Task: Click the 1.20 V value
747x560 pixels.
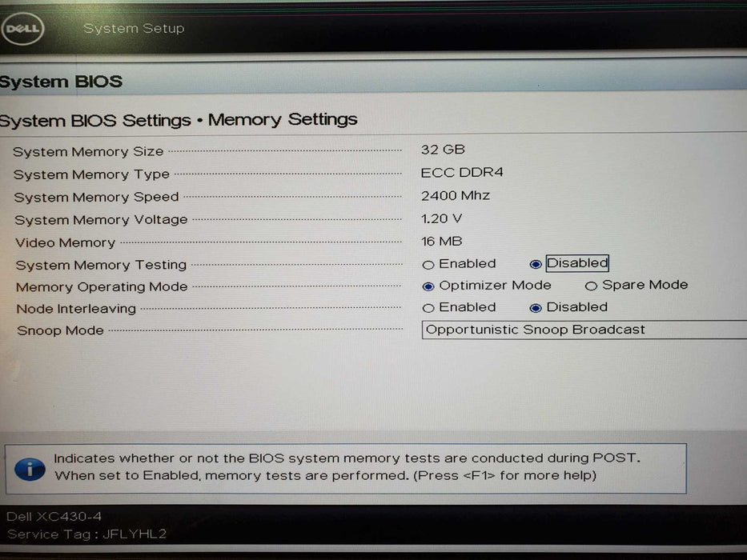Action: [x=441, y=218]
